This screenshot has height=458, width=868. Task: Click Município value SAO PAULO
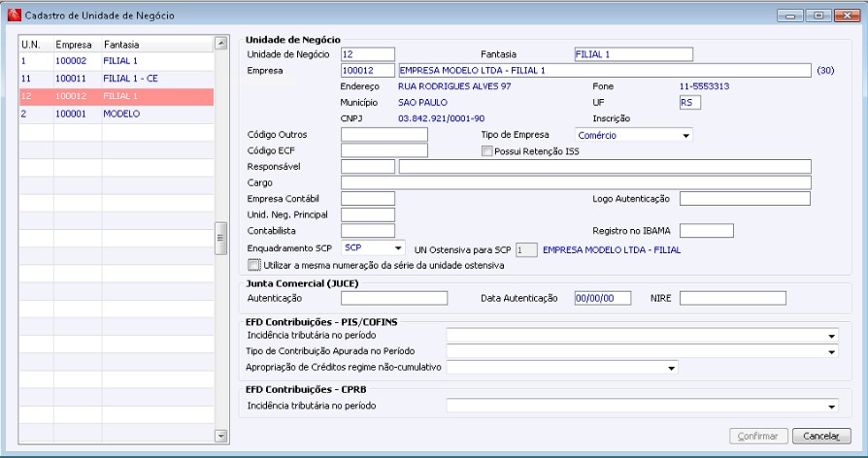point(422,102)
